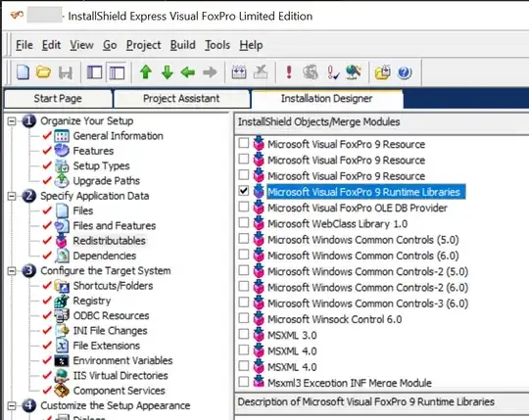The width and height of the screenshot is (529, 420).
Task: Click the blue Help question mark icon
Action: 405,72
